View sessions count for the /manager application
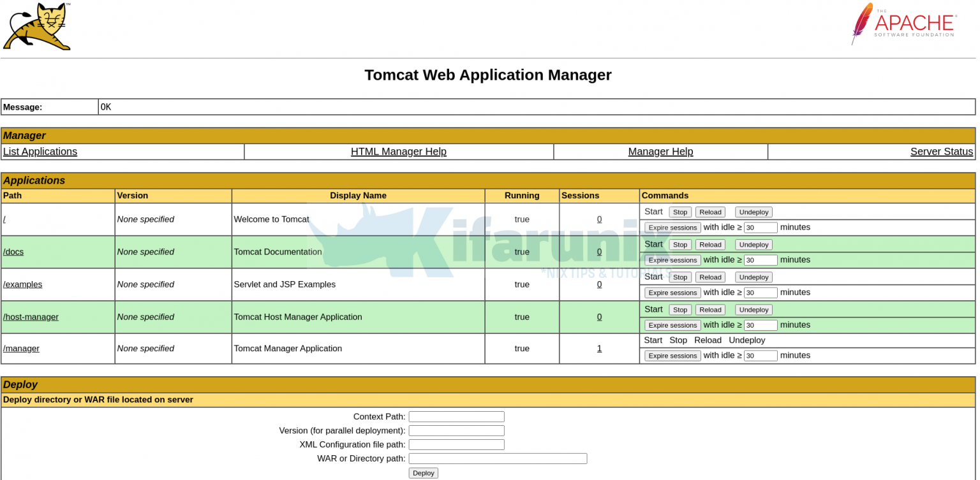980x480 pixels. 599,348
